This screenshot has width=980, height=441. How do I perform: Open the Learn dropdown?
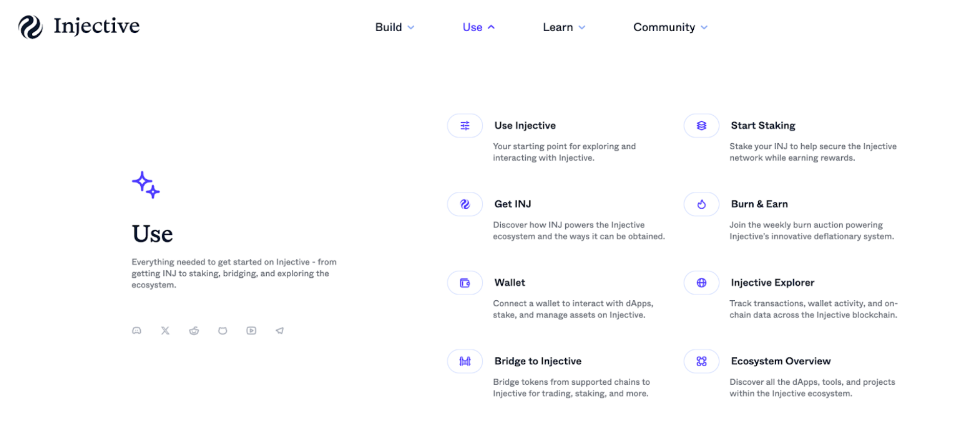point(563,27)
